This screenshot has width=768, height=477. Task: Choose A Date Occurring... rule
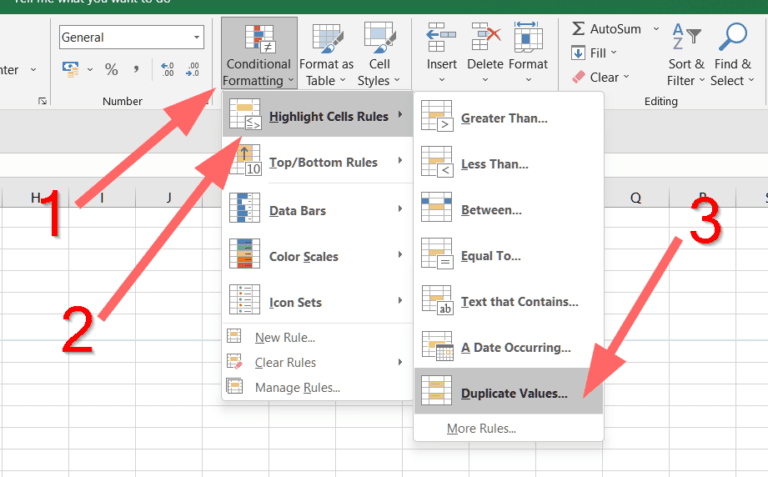(508, 347)
